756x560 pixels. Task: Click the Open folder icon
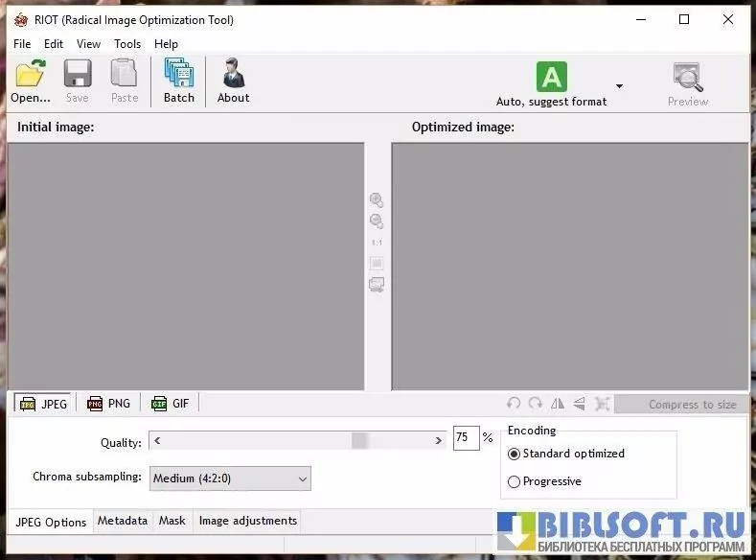pyautogui.click(x=31, y=75)
